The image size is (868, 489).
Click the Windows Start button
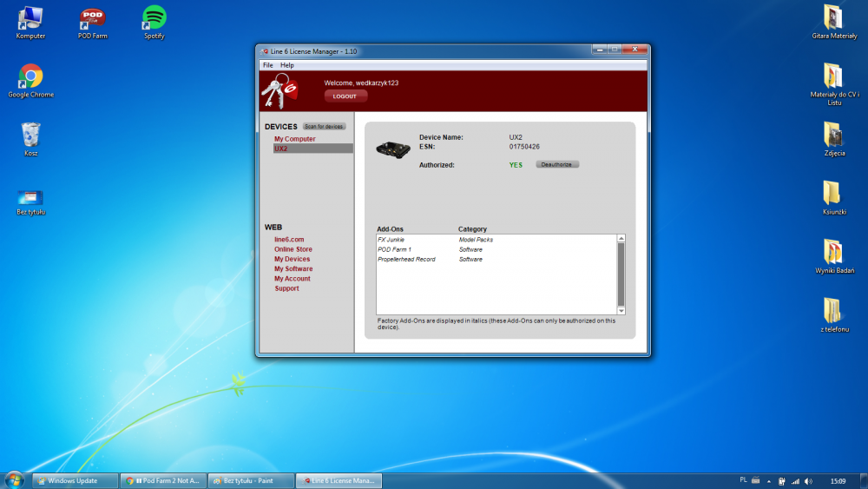click(x=14, y=480)
